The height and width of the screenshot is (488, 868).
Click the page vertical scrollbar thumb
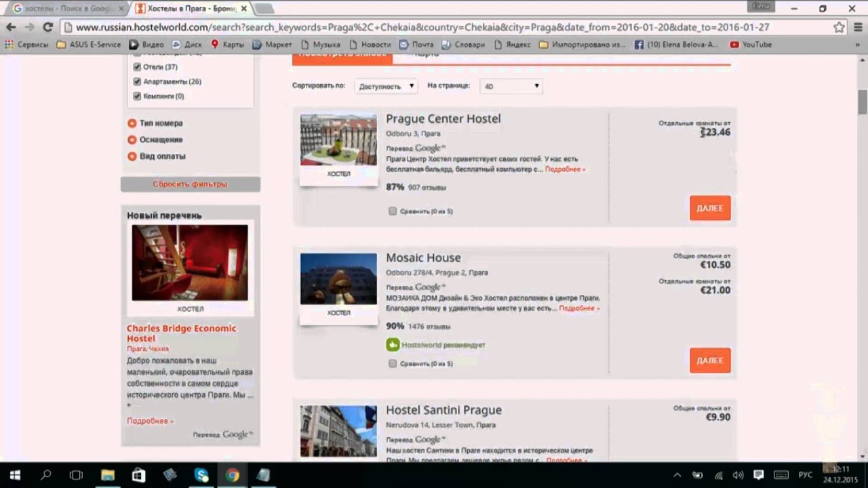pos(863,102)
